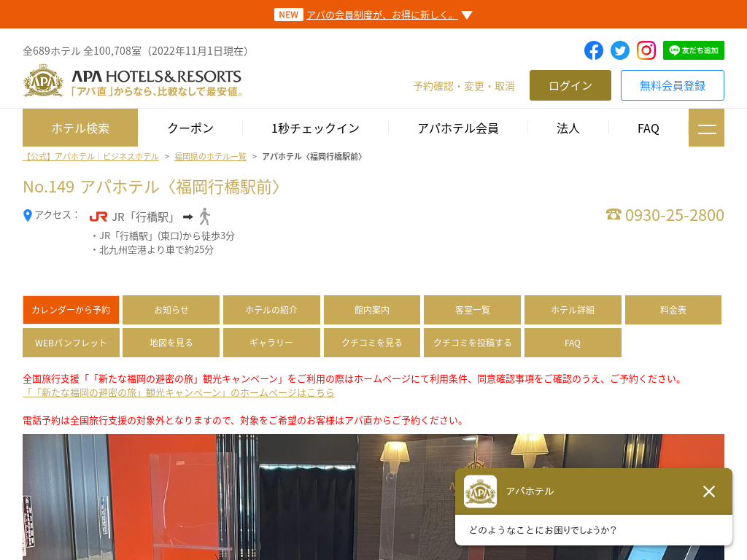Open the hamburger menu icon
The height and width of the screenshot is (560, 747).
point(706,128)
